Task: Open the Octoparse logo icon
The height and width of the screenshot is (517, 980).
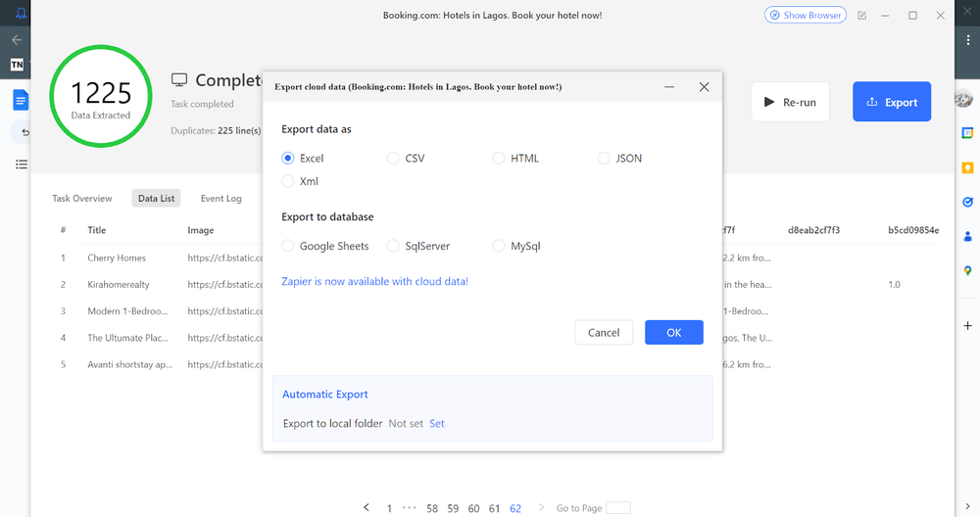Action: (21, 13)
